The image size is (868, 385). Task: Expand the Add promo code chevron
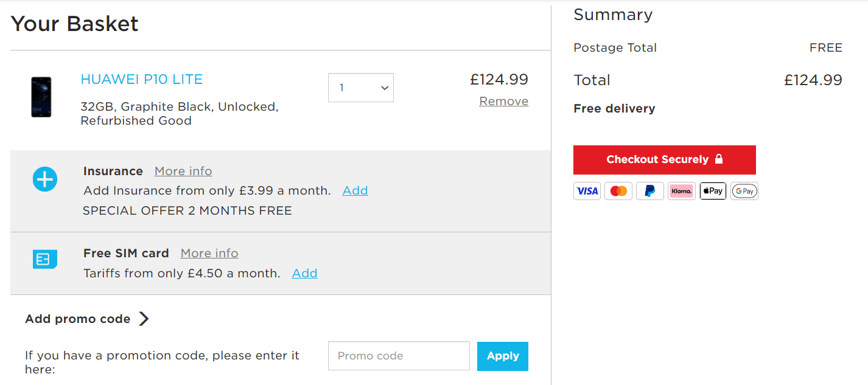[144, 319]
